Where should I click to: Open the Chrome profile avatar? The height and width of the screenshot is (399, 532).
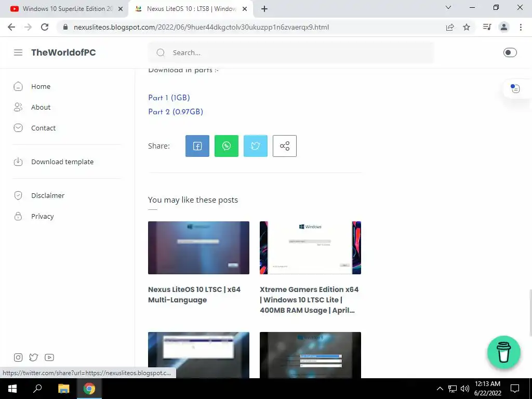pos(504,27)
